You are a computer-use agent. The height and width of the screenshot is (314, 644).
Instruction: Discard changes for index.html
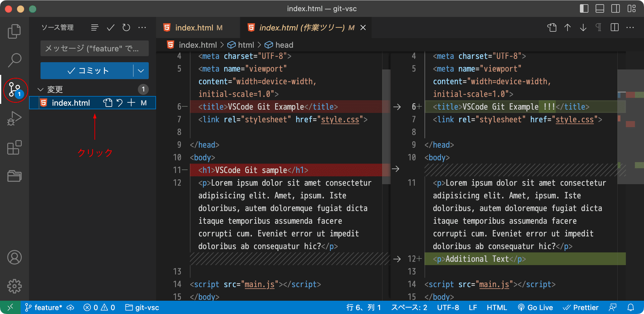click(x=120, y=103)
